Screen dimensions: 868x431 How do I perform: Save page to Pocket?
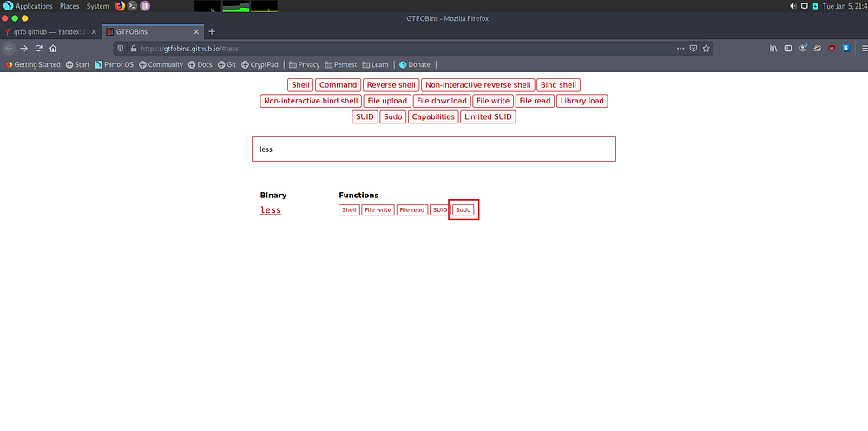(x=693, y=48)
